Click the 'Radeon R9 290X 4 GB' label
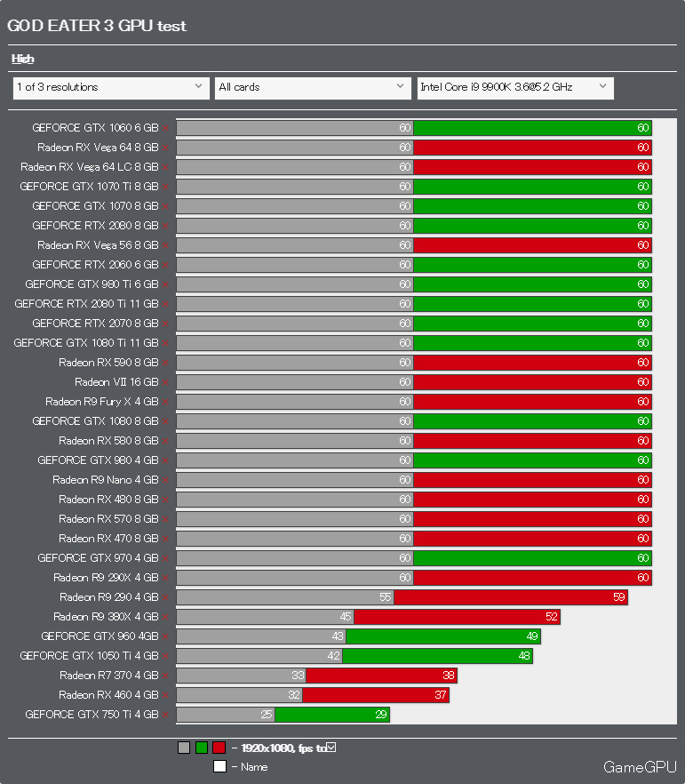685x784 pixels. (x=106, y=578)
